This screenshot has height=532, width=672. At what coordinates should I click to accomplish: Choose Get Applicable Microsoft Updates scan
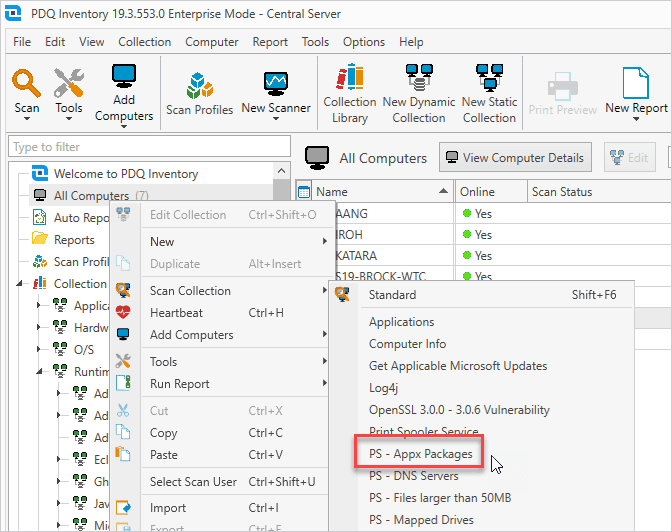coord(458,366)
